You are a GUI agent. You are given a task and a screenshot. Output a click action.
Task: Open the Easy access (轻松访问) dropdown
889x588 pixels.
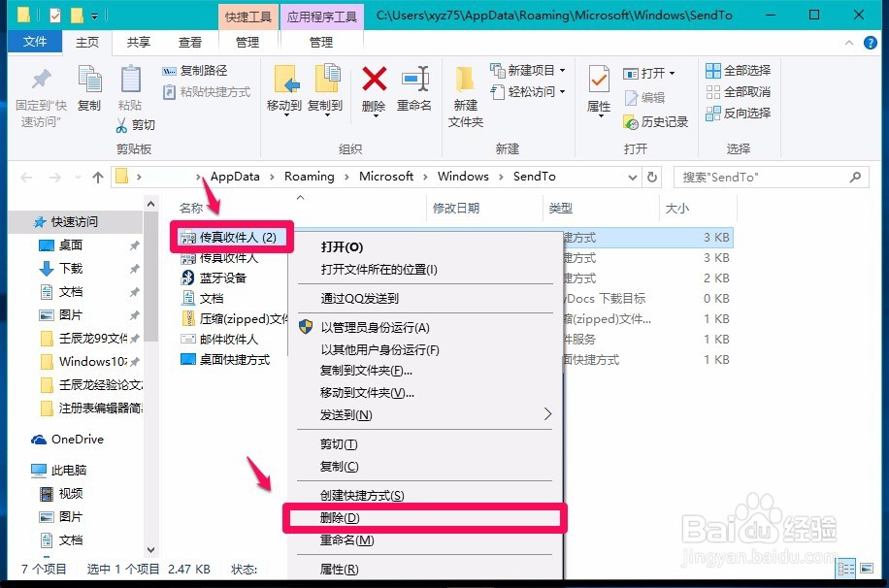[x=528, y=91]
